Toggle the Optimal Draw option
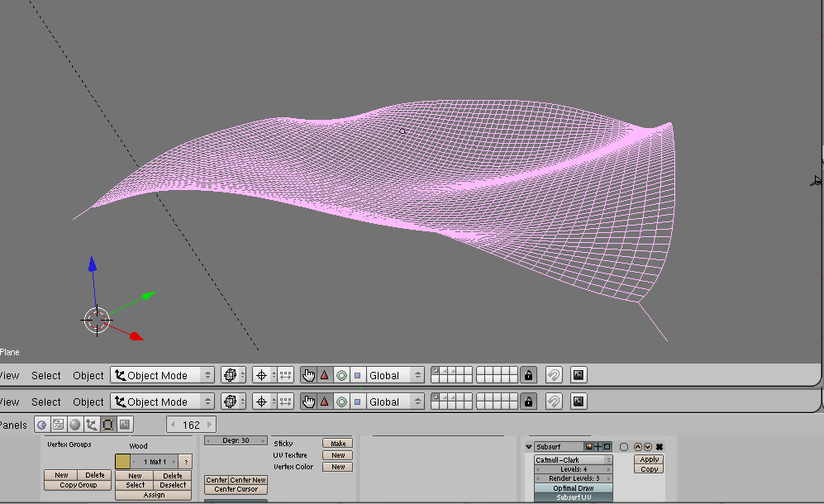Image resolution: width=824 pixels, height=504 pixels. click(574, 488)
